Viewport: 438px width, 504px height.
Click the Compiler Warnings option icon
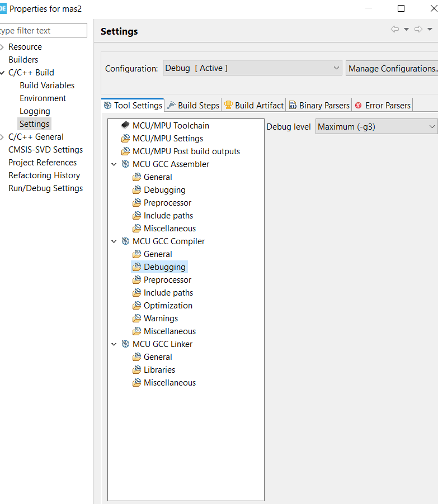click(137, 318)
